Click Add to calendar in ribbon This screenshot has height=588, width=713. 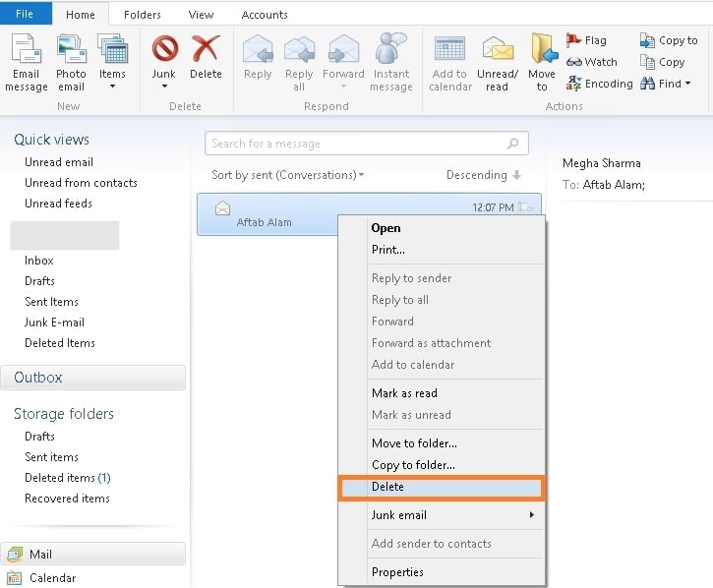pyautogui.click(x=450, y=63)
